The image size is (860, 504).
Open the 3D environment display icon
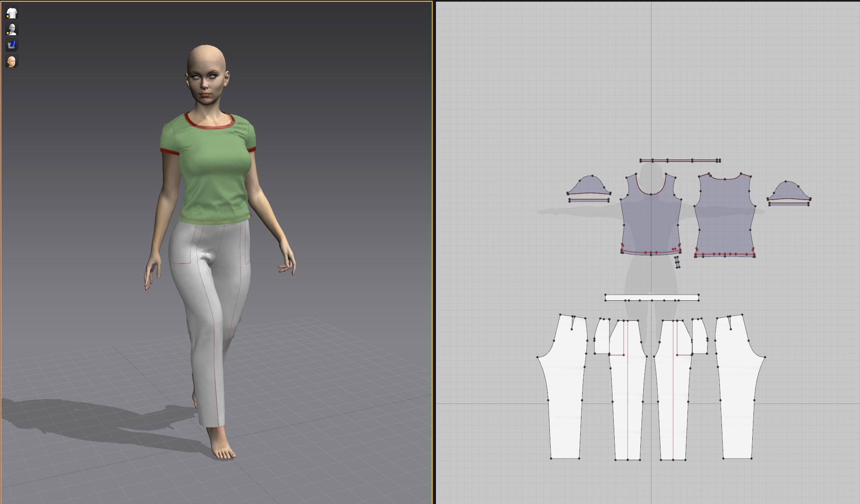pos(12,45)
